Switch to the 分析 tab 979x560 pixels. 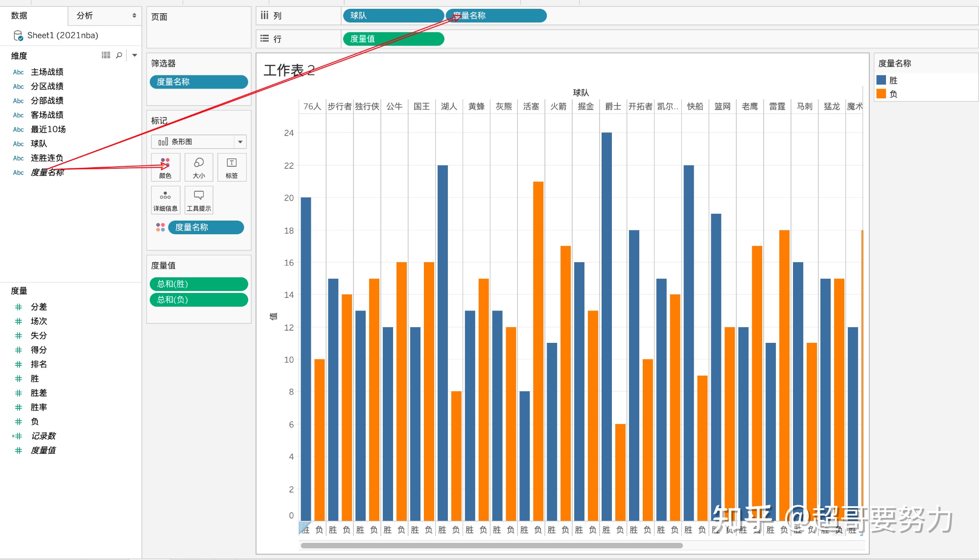[85, 16]
